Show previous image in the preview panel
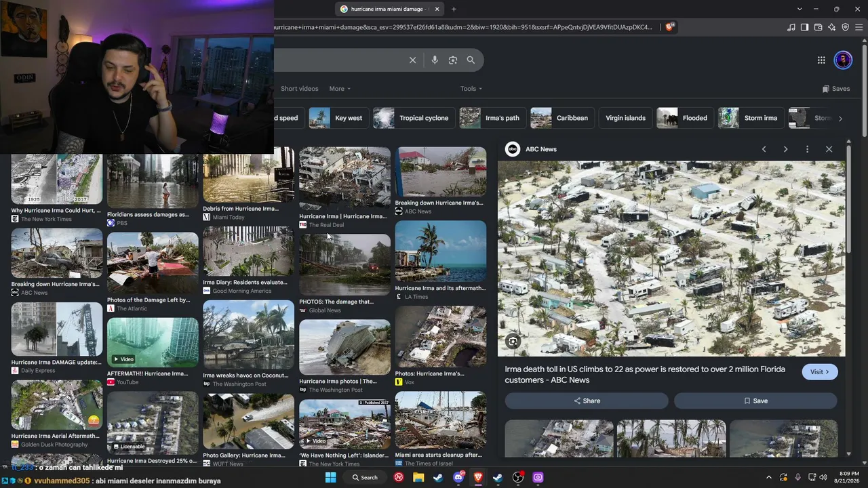 tap(764, 149)
